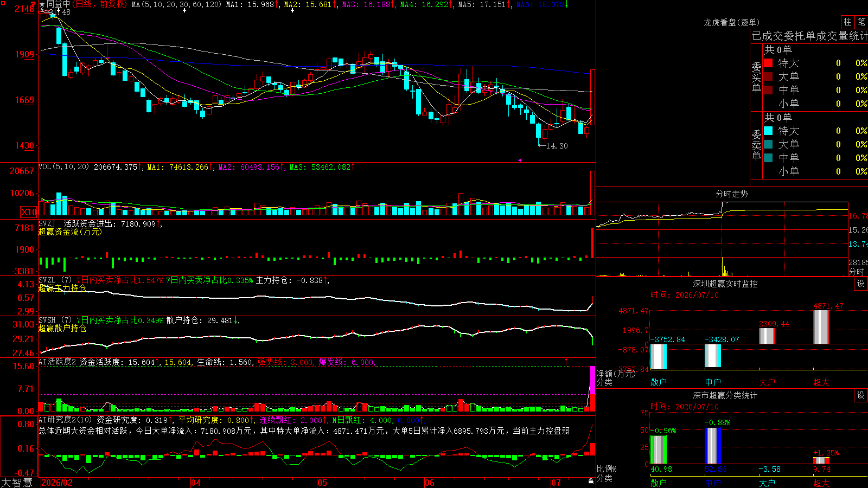Click the VOL(5,10,20) indicator label

pos(63,167)
